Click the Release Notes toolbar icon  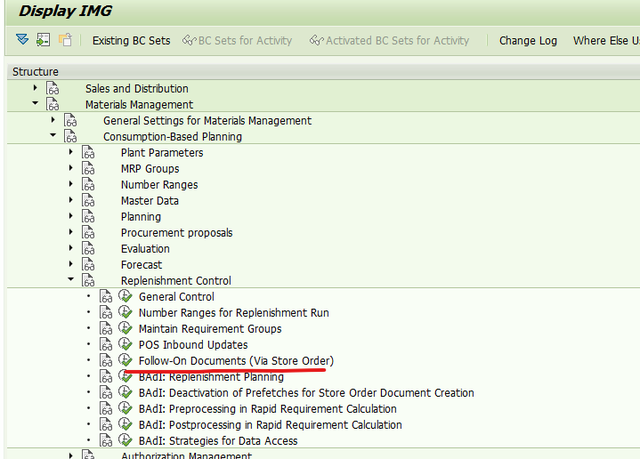pos(65,40)
